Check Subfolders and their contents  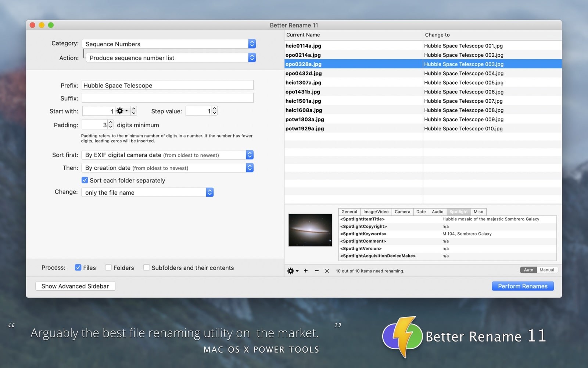(147, 268)
